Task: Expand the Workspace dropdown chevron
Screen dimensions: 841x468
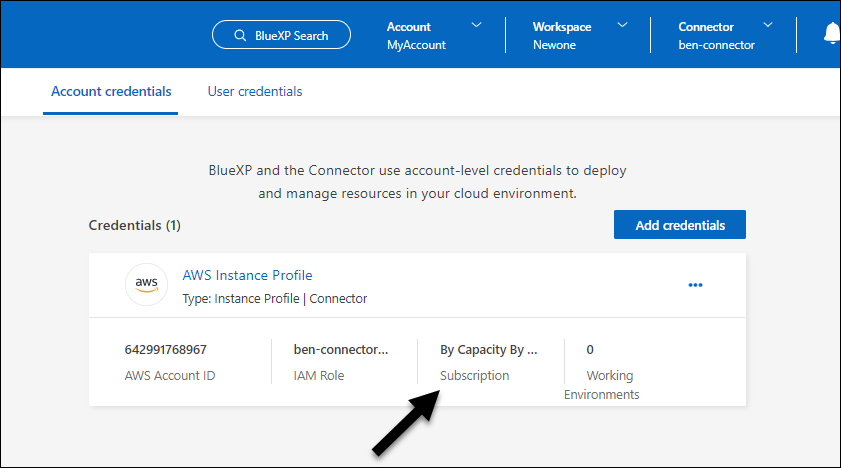Action: tap(622, 25)
